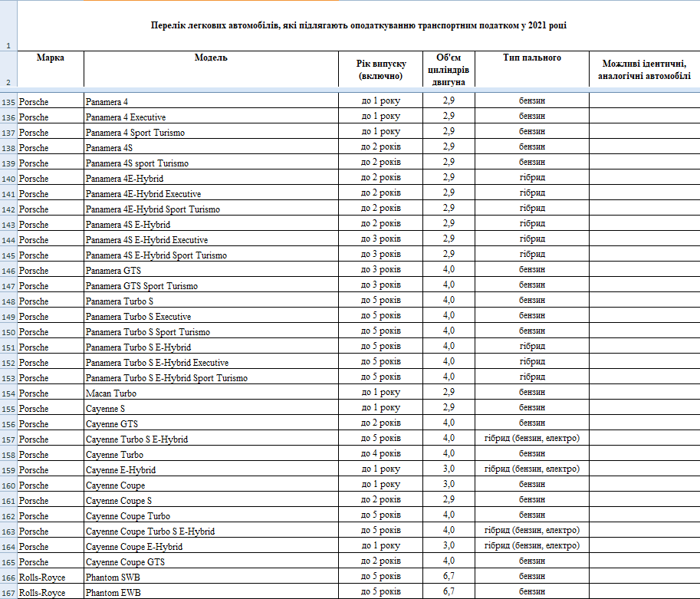Click row number 154 header

coord(8,393)
